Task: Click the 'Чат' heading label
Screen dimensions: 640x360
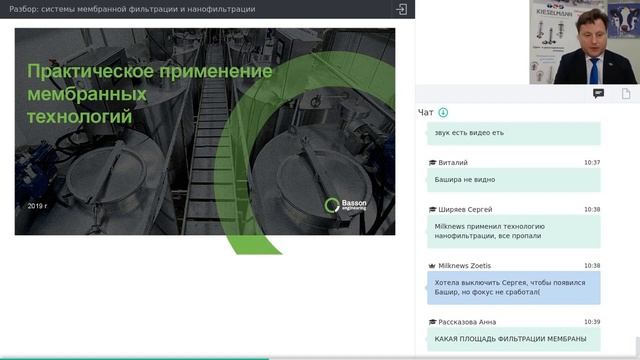Action: coord(426,113)
